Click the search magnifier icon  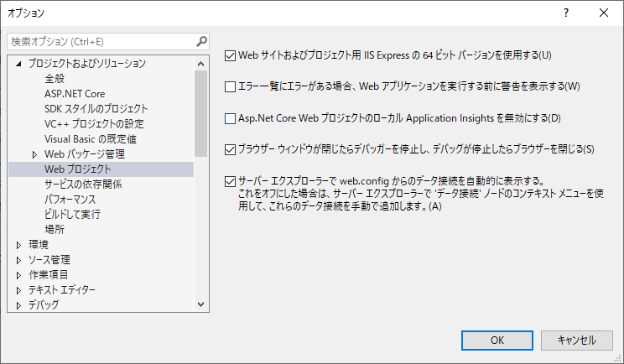[201, 41]
